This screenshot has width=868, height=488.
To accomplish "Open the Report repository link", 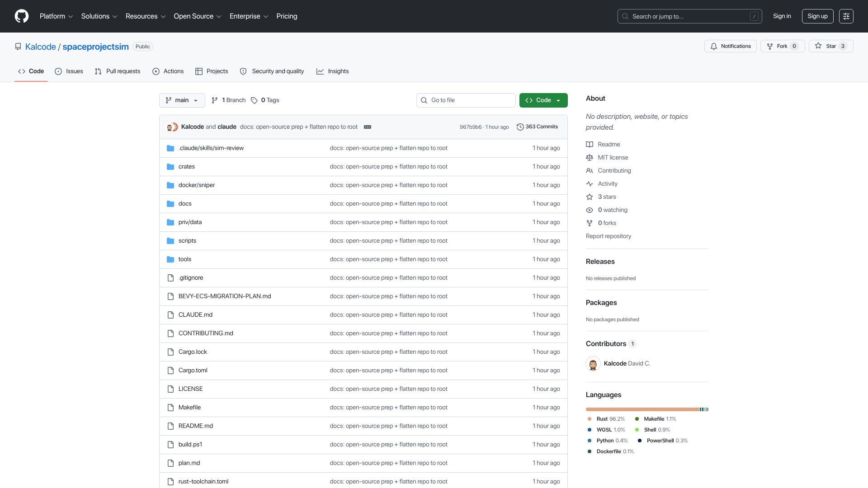I will click(x=608, y=236).
